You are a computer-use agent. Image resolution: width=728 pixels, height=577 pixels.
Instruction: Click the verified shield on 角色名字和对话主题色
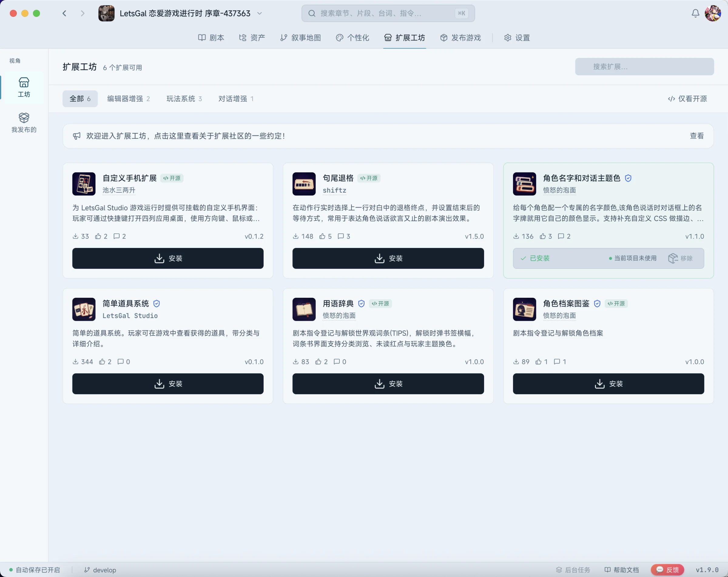628,178
